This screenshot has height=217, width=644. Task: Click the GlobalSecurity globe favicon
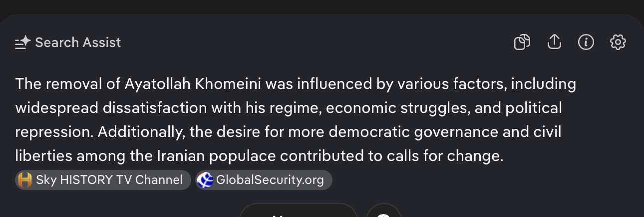[205, 180]
